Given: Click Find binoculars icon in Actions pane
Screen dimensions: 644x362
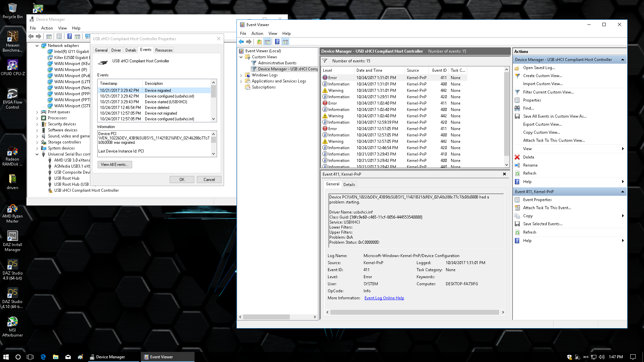Looking at the screenshot, I should click(517, 108).
